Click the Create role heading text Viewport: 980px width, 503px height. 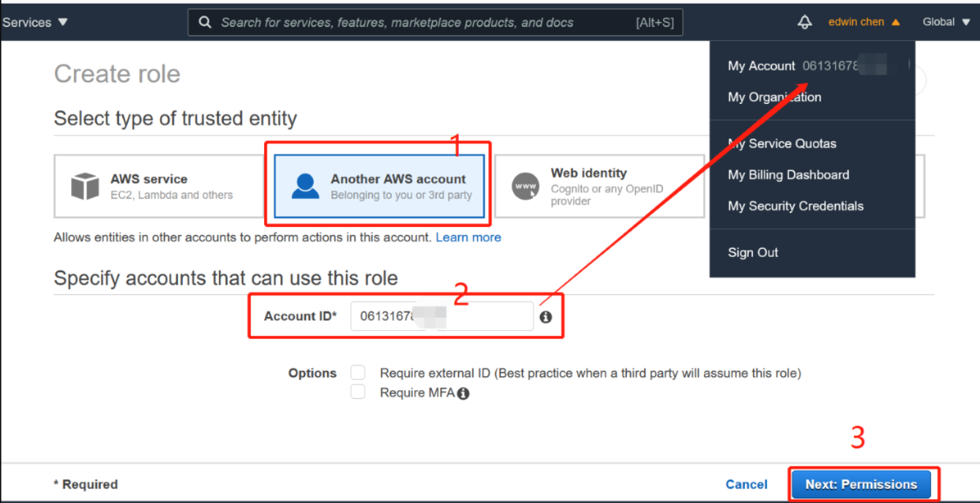click(x=117, y=74)
